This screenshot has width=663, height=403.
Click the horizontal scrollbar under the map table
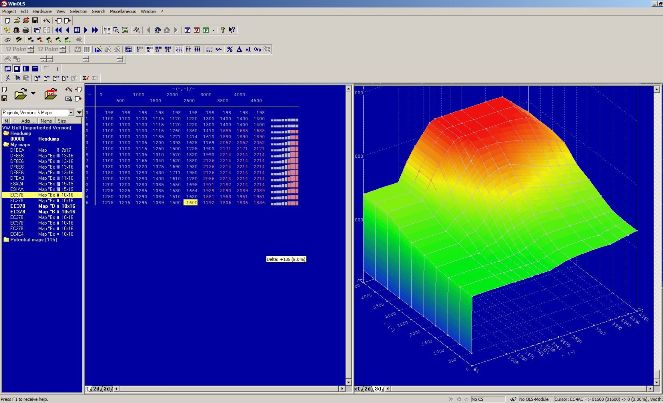[230, 387]
